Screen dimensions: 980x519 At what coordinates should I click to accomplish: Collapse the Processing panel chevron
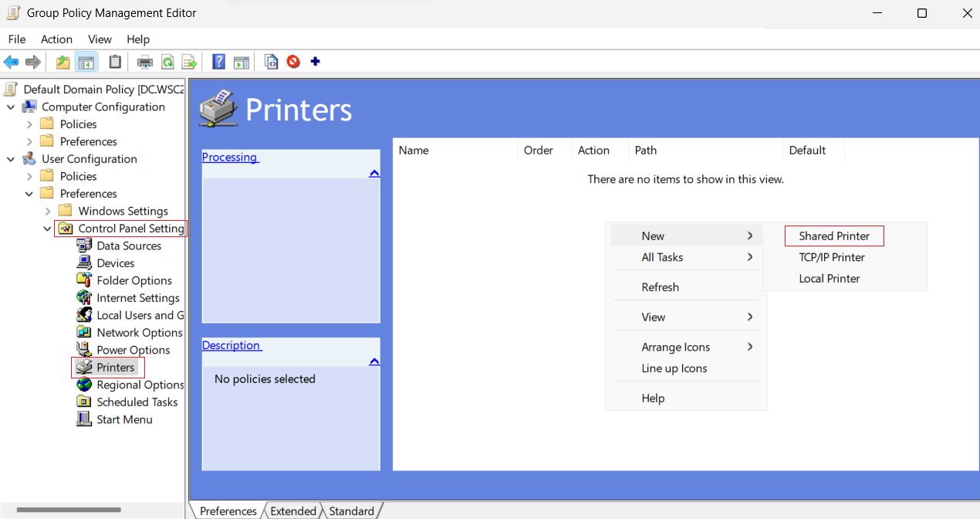(374, 174)
